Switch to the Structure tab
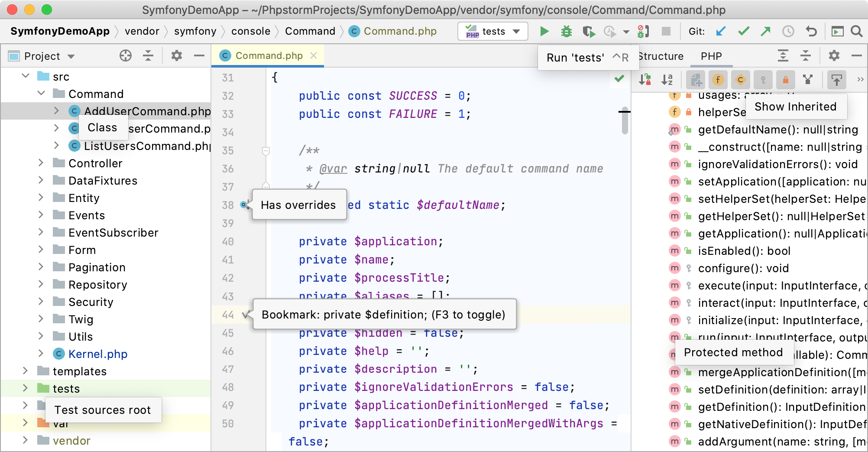This screenshot has height=452, width=868. pyautogui.click(x=661, y=56)
